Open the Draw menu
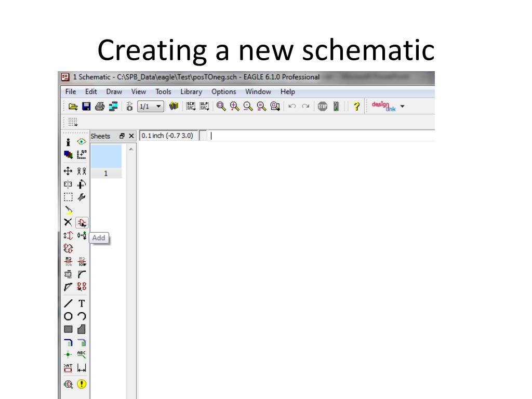 click(x=114, y=91)
